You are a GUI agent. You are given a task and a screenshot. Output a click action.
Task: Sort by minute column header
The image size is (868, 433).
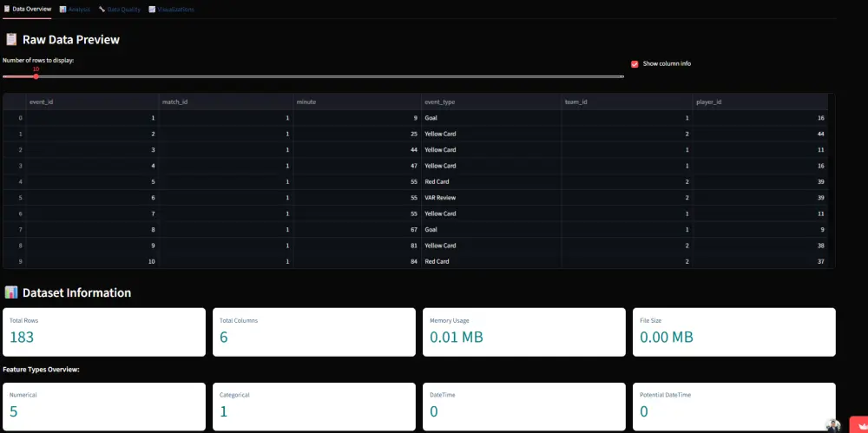pyautogui.click(x=357, y=102)
